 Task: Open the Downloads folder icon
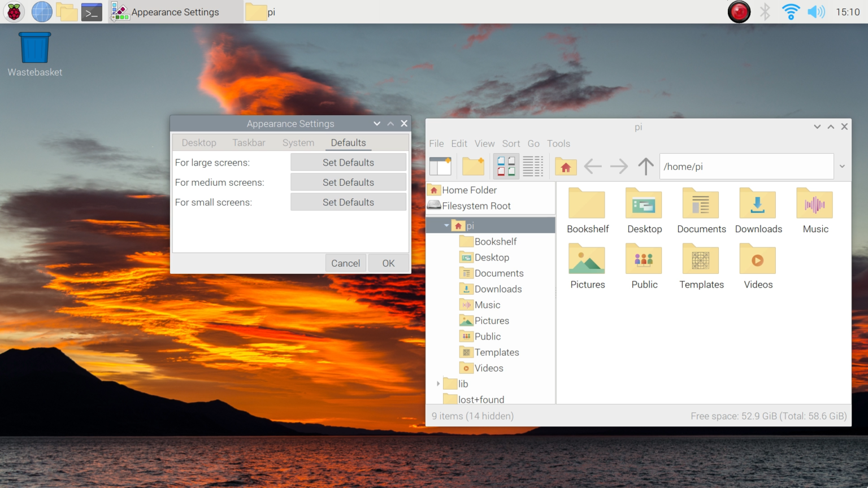(x=758, y=204)
